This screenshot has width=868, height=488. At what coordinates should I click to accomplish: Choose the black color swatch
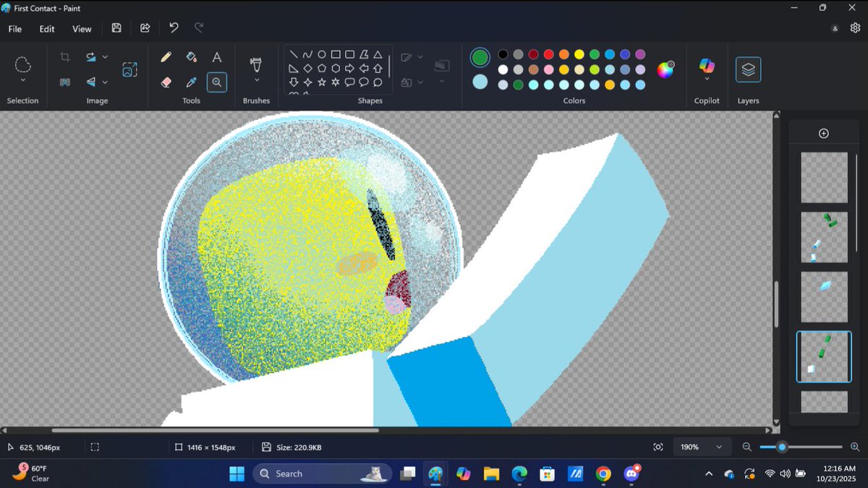click(x=503, y=54)
